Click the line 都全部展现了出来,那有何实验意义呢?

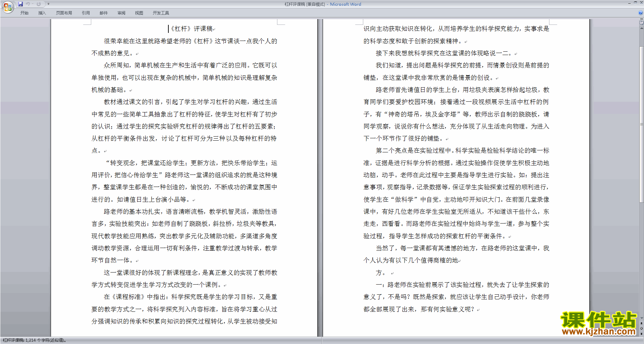tap(419, 309)
